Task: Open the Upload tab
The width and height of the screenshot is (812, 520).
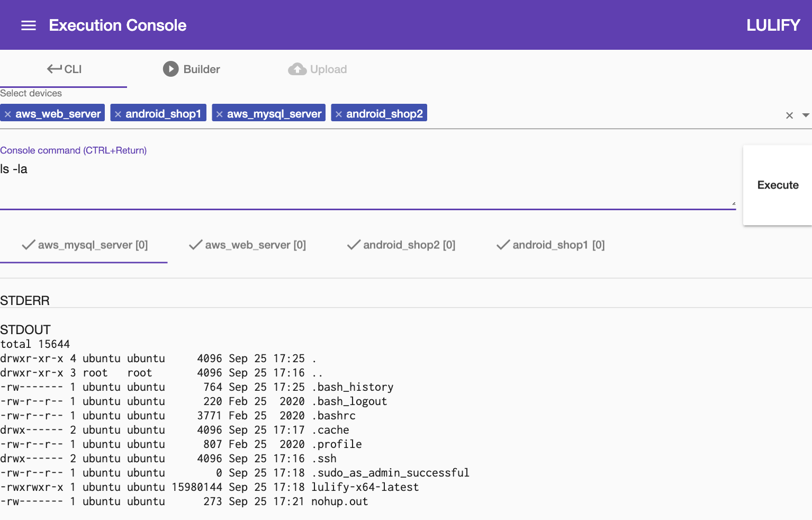Action: click(318, 69)
